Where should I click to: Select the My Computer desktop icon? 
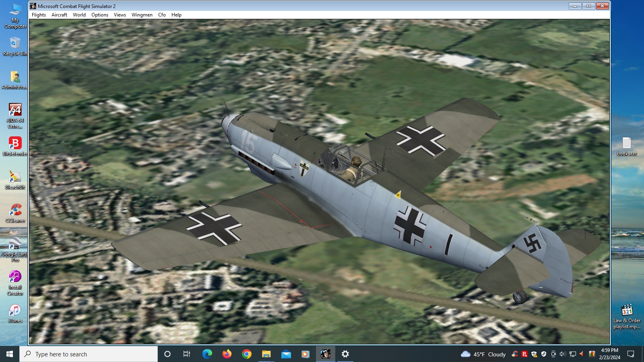point(15,16)
